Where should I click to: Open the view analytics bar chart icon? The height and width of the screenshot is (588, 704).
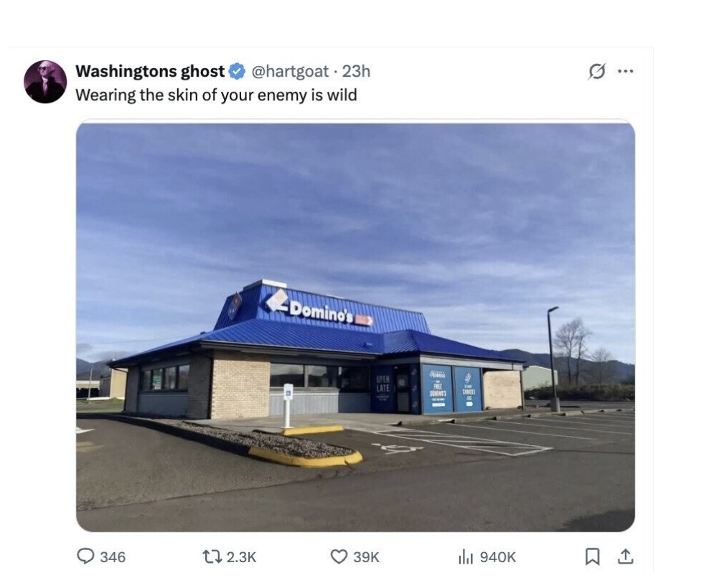pos(466,557)
